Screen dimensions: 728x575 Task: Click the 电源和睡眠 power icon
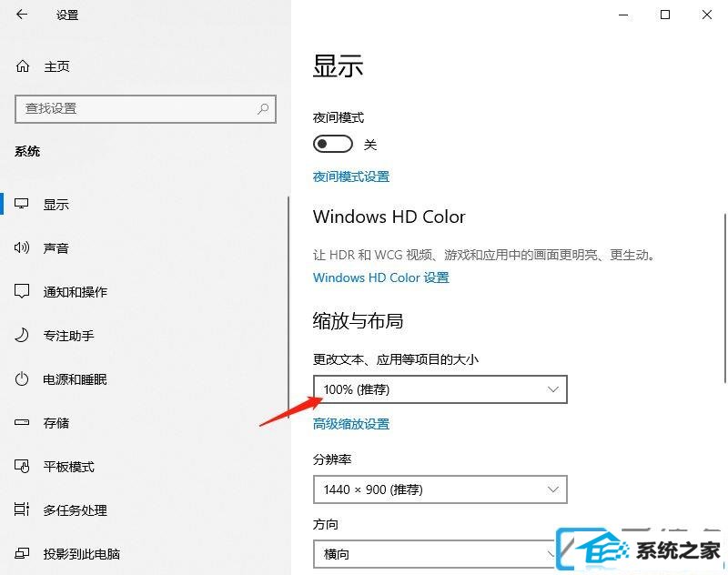pyautogui.click(x=21, y=379)
